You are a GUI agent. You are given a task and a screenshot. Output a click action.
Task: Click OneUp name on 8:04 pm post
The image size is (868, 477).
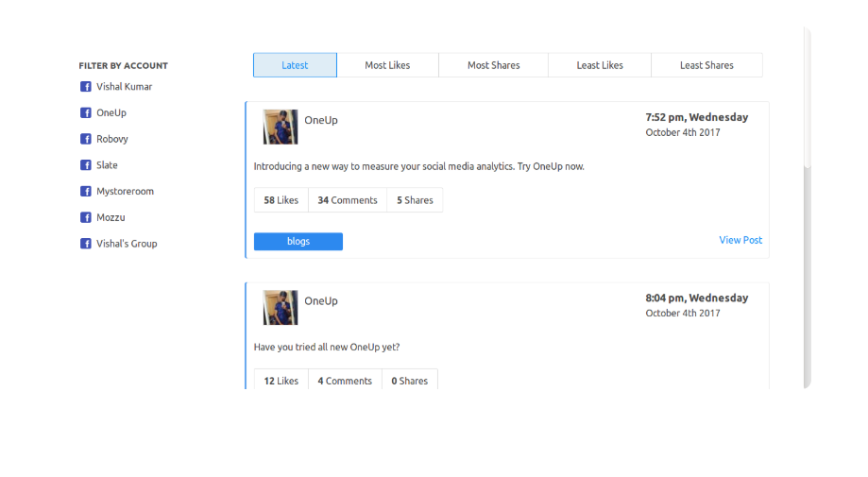pos(321,301)
